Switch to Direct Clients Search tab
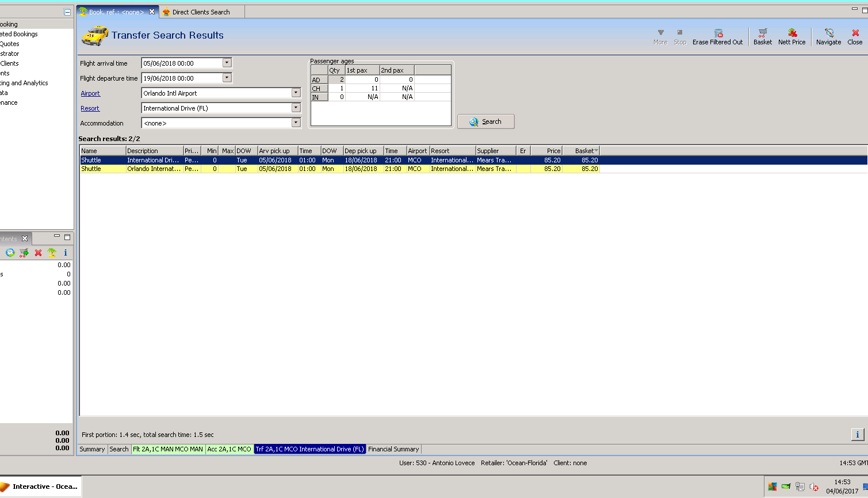Screen dimensions: 868x498 coord(201,12)
